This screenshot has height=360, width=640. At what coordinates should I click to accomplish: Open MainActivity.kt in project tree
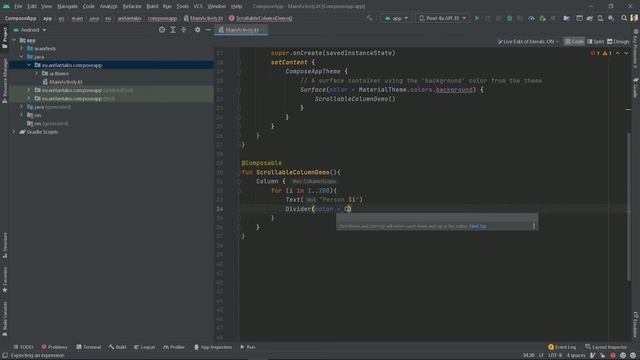tap(65, 82)
